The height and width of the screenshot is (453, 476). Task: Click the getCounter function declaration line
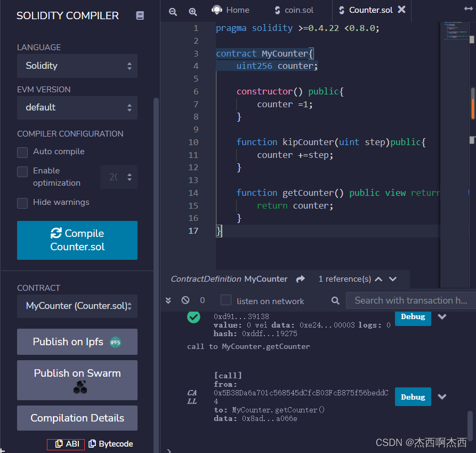(338, 193)
